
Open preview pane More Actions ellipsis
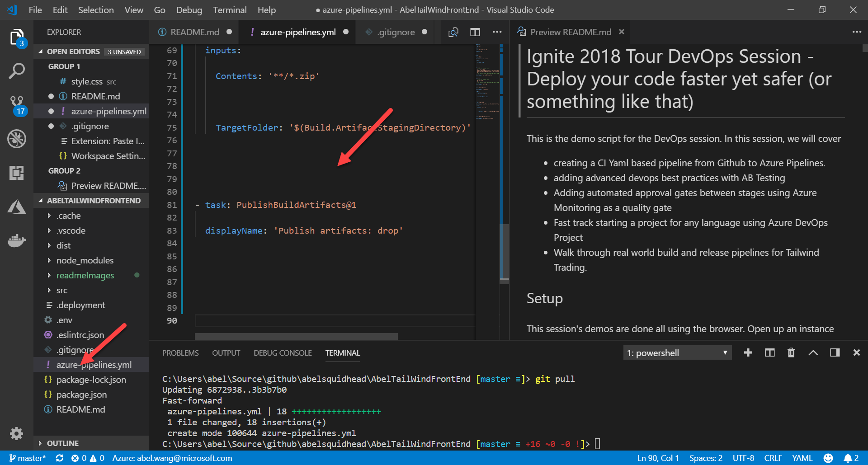click(x=857, y=32)
